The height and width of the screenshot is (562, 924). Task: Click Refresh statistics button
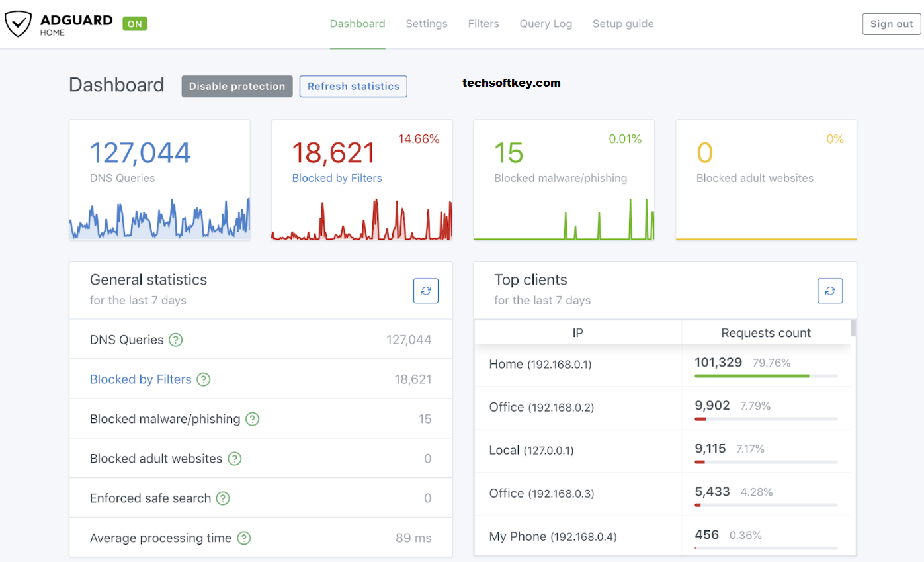(353, 86)
